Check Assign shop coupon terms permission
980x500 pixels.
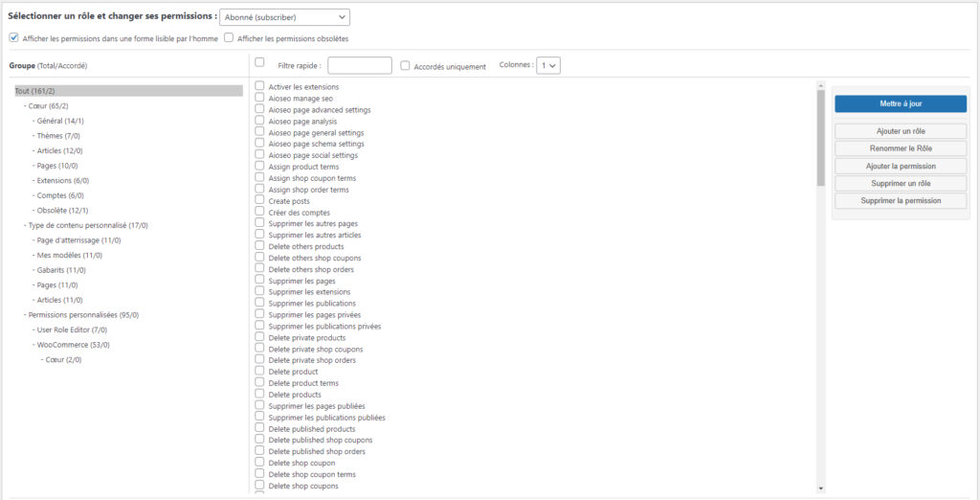point(259,178)
